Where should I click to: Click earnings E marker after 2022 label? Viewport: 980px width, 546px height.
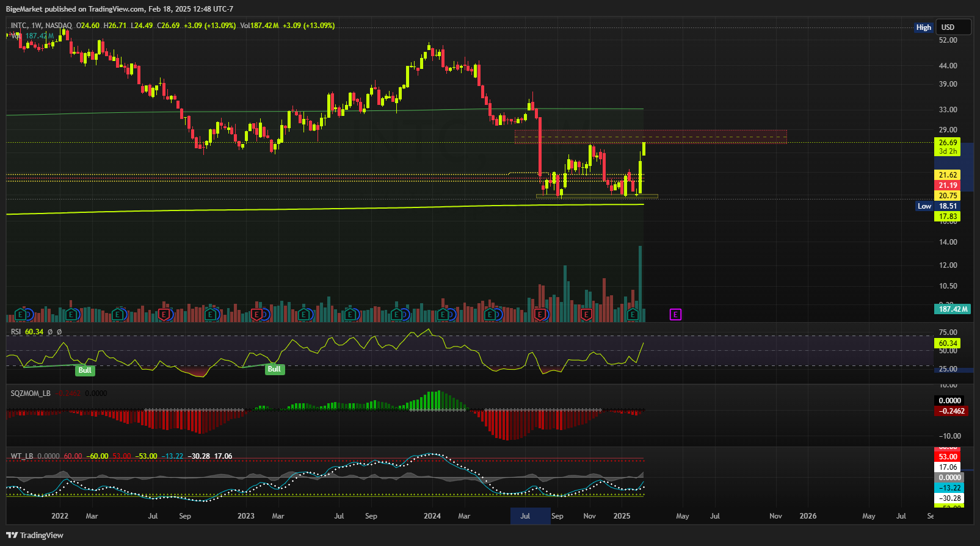point(71,314)
